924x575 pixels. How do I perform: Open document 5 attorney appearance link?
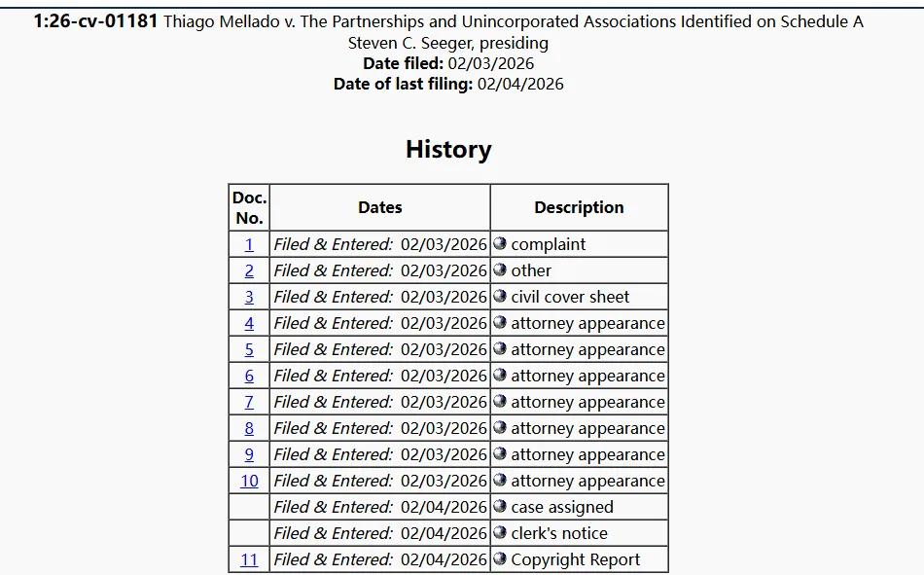(249, 349)
